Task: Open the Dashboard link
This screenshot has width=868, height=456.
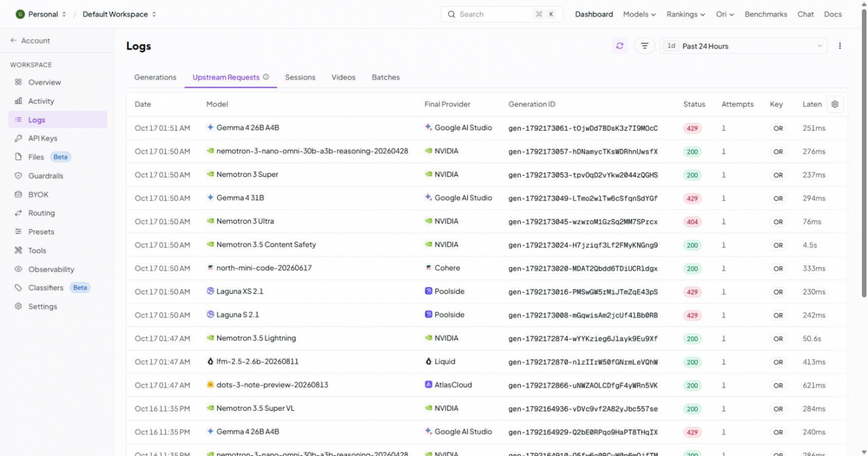Action: click(x=594, y=14)
